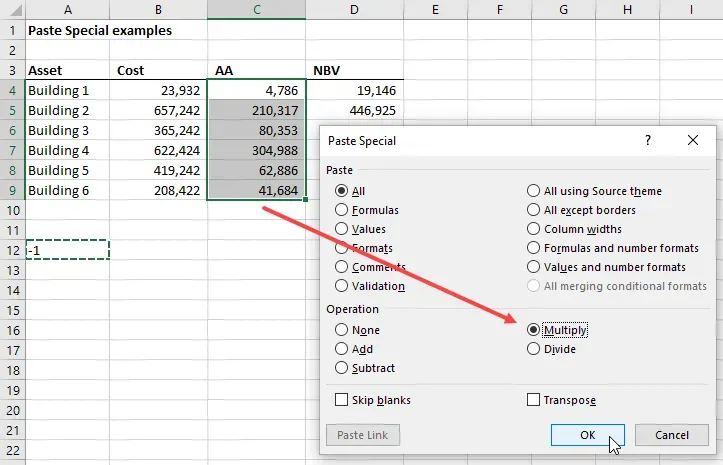
Task: Select the Add operation
Action: [343, 349]
